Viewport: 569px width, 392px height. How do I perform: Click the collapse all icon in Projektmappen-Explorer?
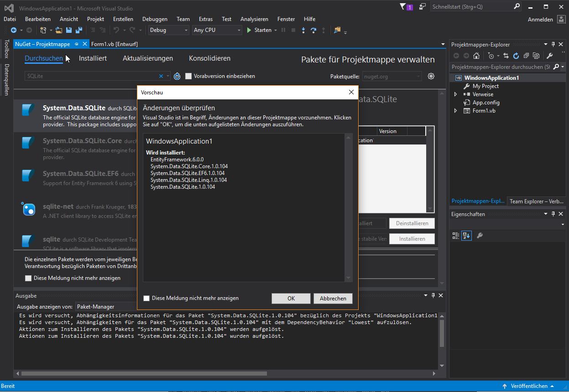pos(526,56)
